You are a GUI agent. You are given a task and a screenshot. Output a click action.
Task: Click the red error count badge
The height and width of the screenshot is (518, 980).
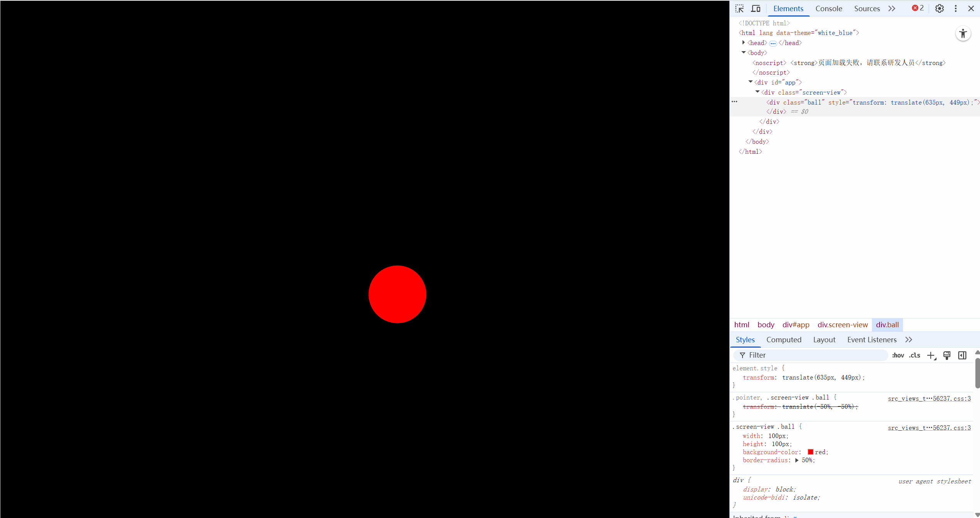pos(918,8)
